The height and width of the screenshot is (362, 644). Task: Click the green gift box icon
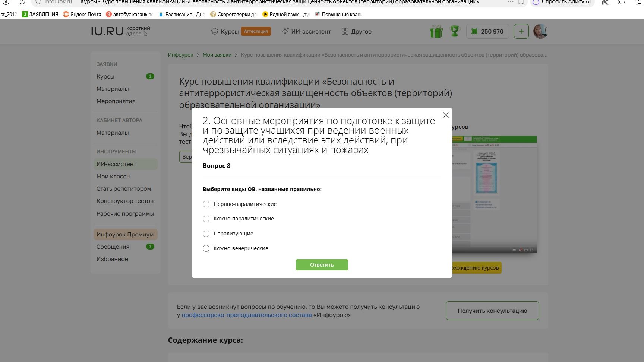[x=436, y=31]
